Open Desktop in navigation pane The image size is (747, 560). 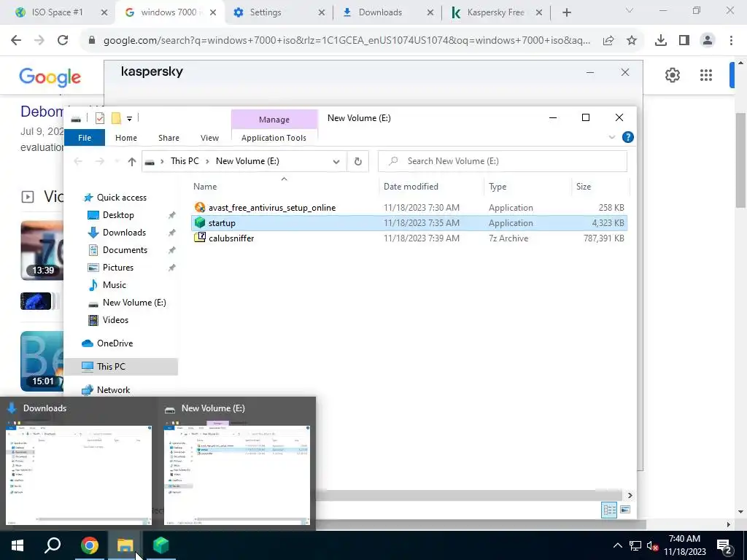118,215
